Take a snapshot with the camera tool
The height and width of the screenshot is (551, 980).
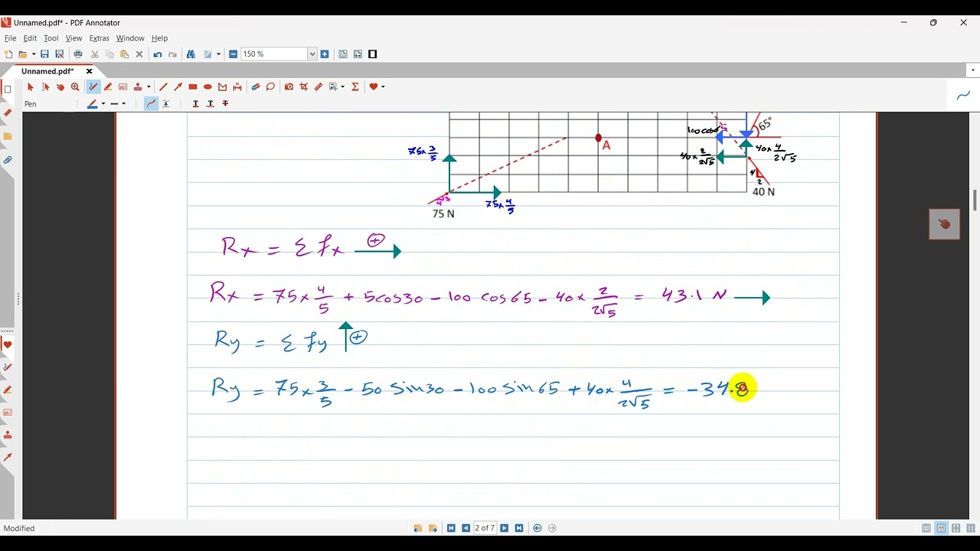289,87
